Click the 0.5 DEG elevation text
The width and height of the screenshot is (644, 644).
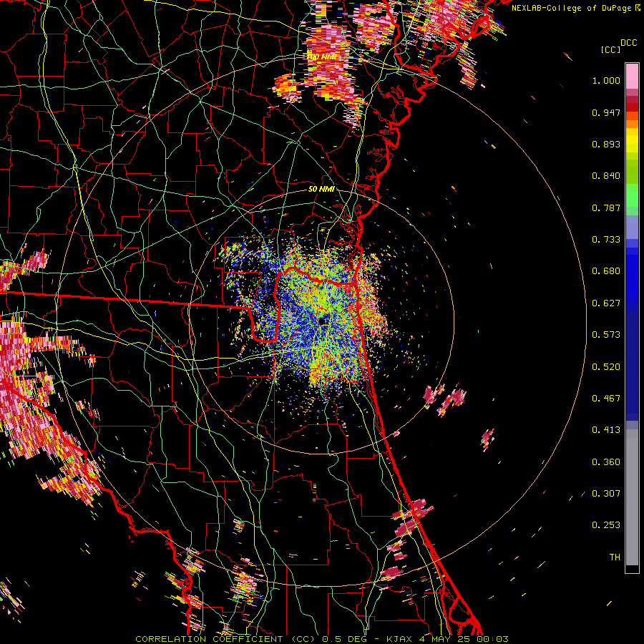344,639
